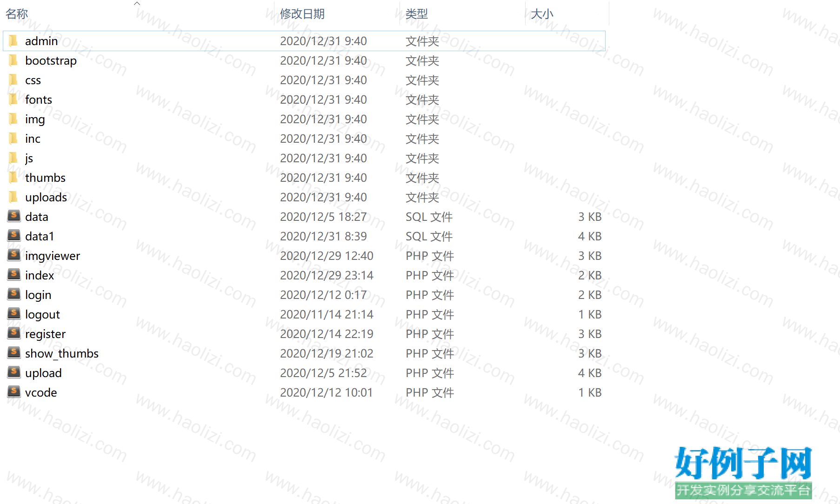Select the file name admin
Image resolution: width=840 pixels, height=504 pixels.
click(41, 41)
